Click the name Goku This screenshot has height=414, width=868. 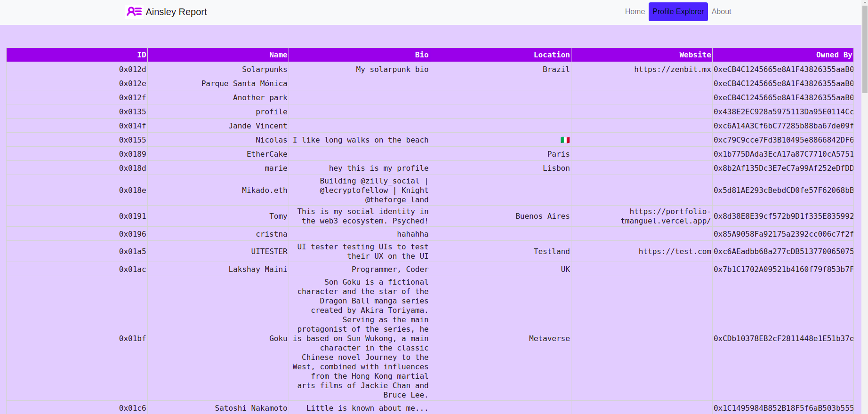click(278, 339)
